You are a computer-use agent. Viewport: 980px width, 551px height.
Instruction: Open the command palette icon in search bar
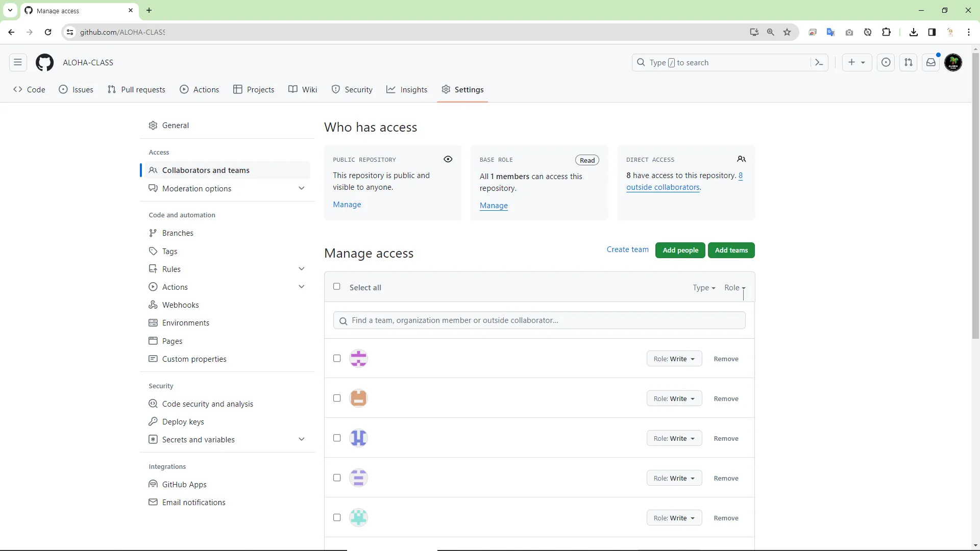819,62
